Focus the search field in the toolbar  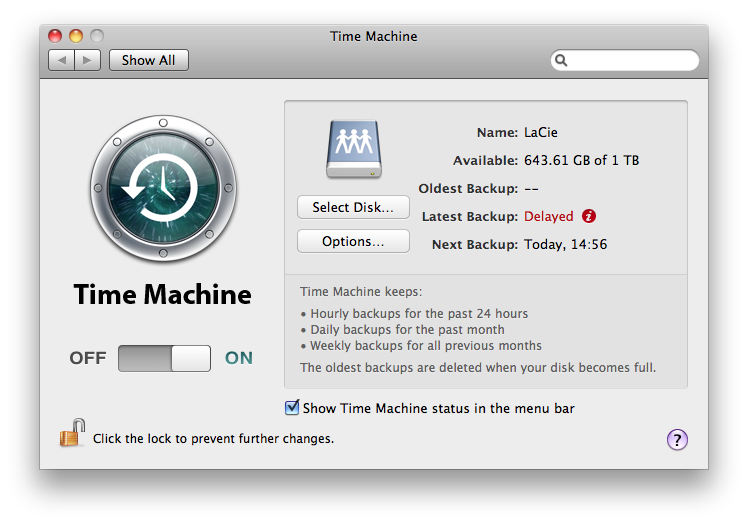click(x=624, y=60)
